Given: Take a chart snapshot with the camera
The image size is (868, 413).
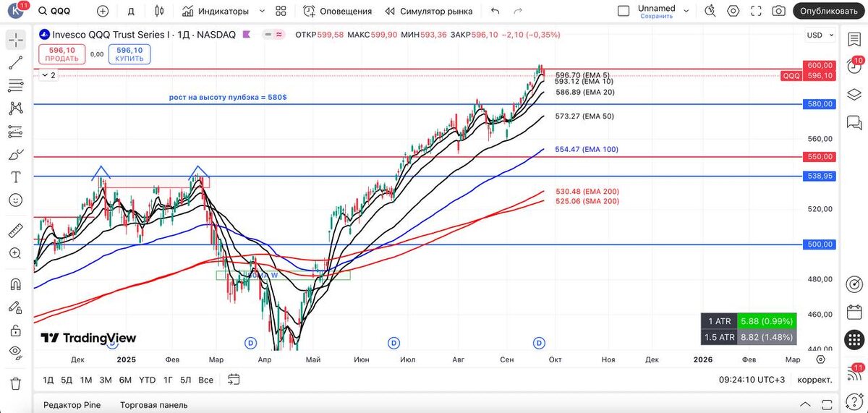Looking at the screenshot, I should [778, 11].
